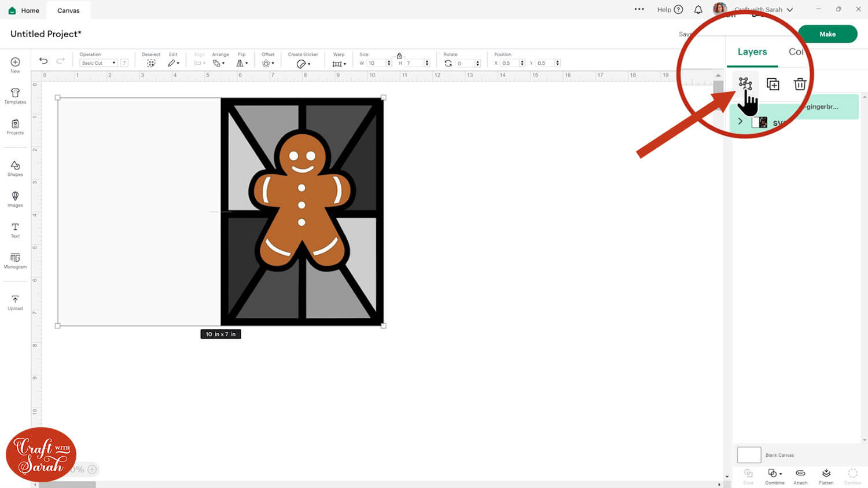
Task: Open the Combine dropdown
Action: (775, 476)
